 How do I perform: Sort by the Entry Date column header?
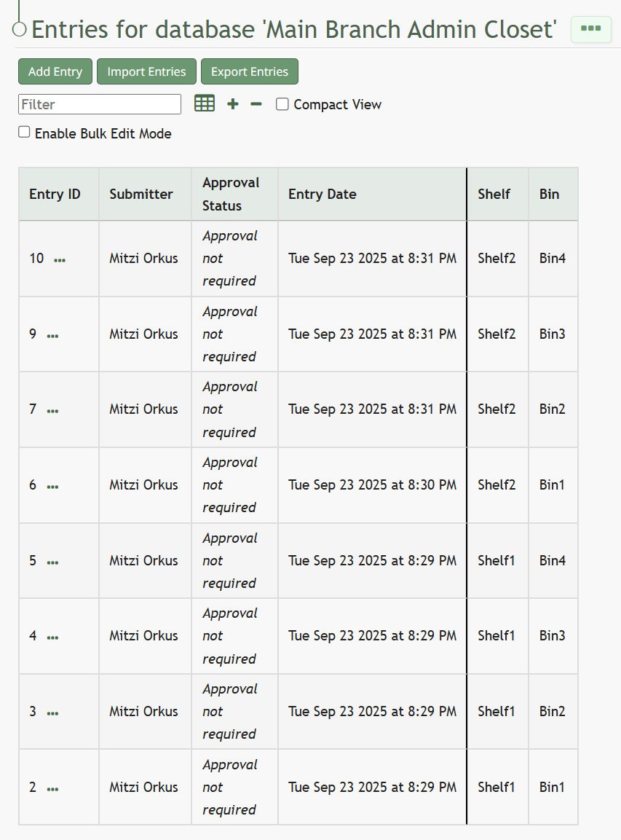323,194
